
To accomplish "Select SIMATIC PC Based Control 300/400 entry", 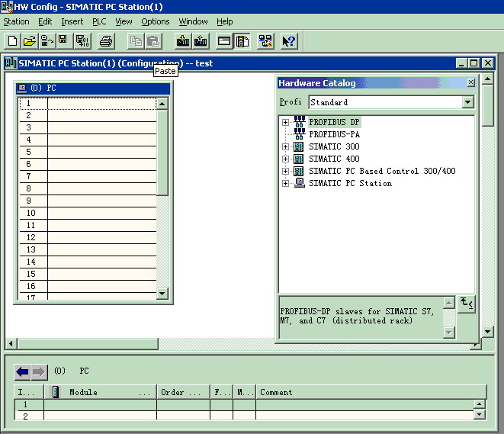I will click(382, 171).
